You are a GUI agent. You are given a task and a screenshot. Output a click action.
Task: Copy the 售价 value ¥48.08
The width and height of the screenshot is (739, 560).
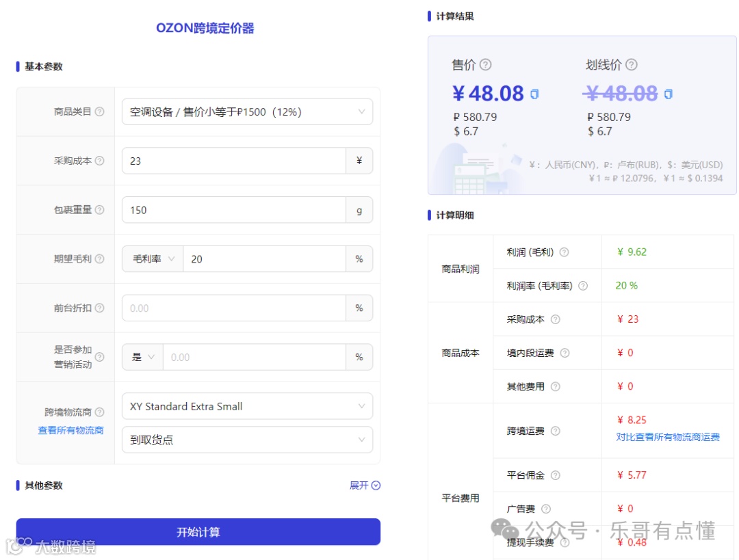(534, 94)
